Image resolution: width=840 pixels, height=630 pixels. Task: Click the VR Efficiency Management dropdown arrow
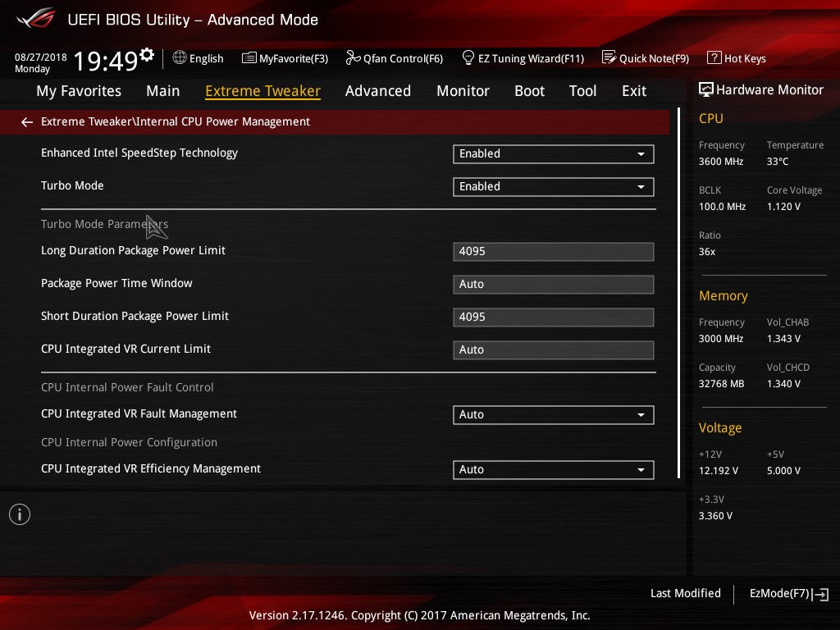[641, 470]
